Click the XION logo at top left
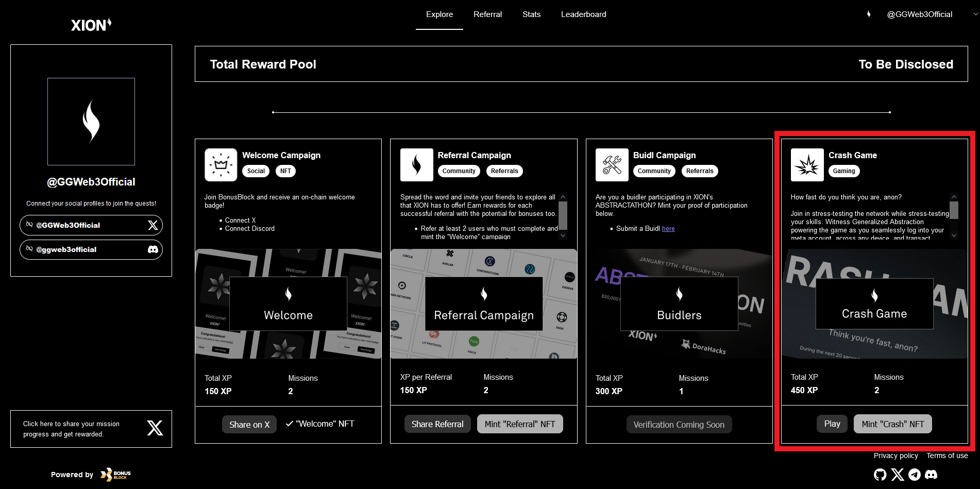The width and height of the screenshot is (980, 489). (91, 25)
